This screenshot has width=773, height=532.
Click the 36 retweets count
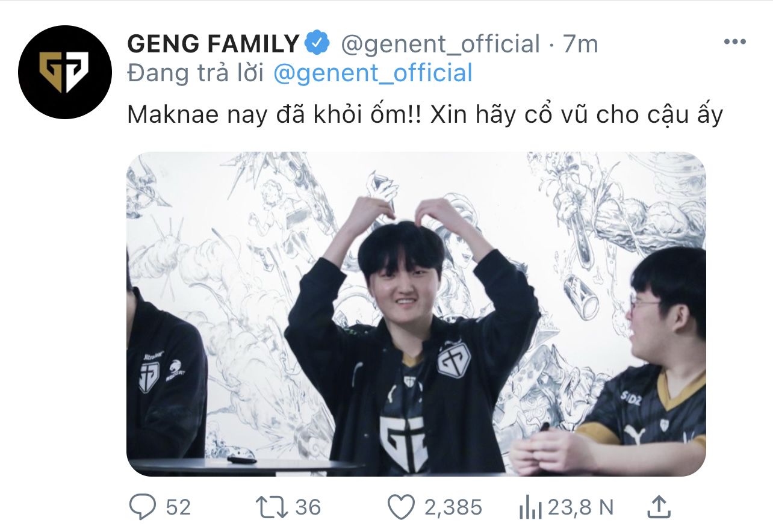(308, 508)
